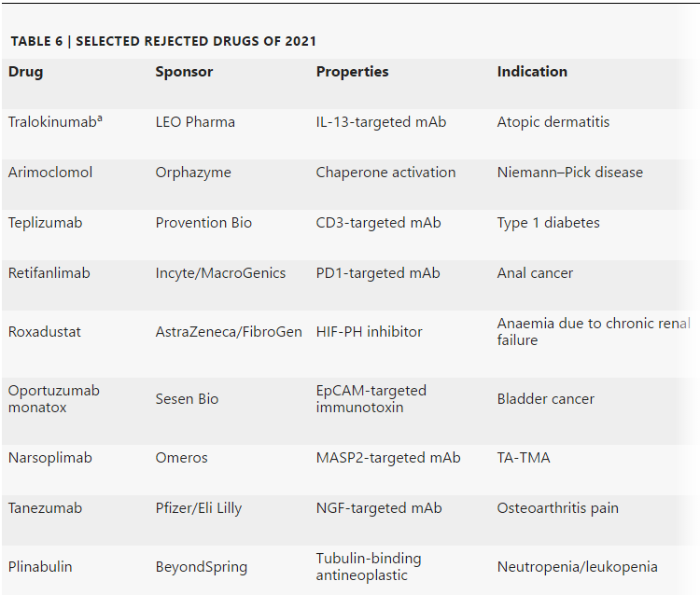
Task: Click the Properties column header
Action: 352,72
